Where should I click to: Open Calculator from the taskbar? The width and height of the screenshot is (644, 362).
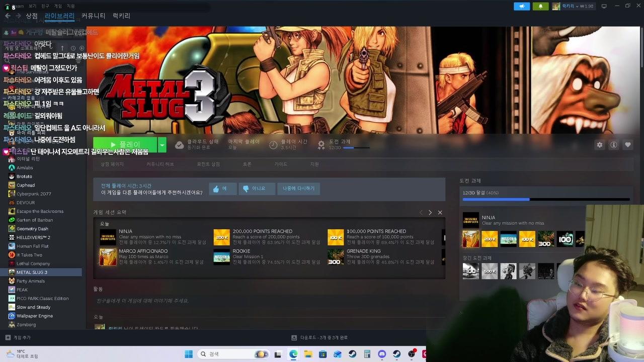click(x=367, y=354)
